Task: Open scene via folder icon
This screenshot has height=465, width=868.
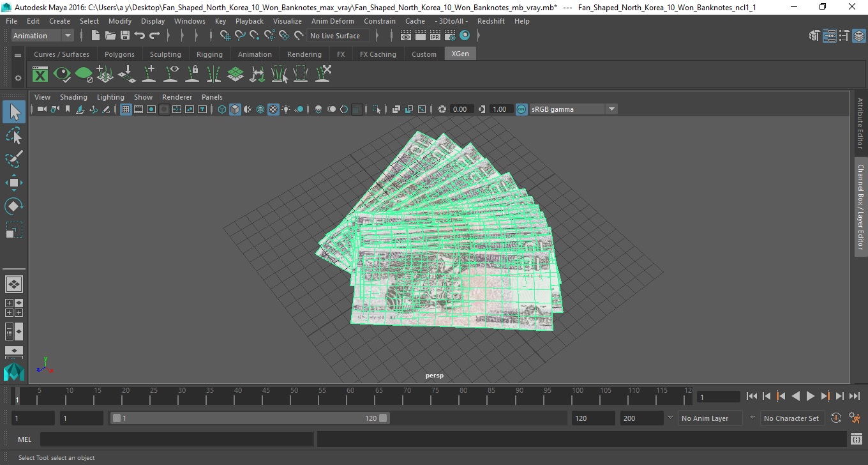Action: point(110,36)
